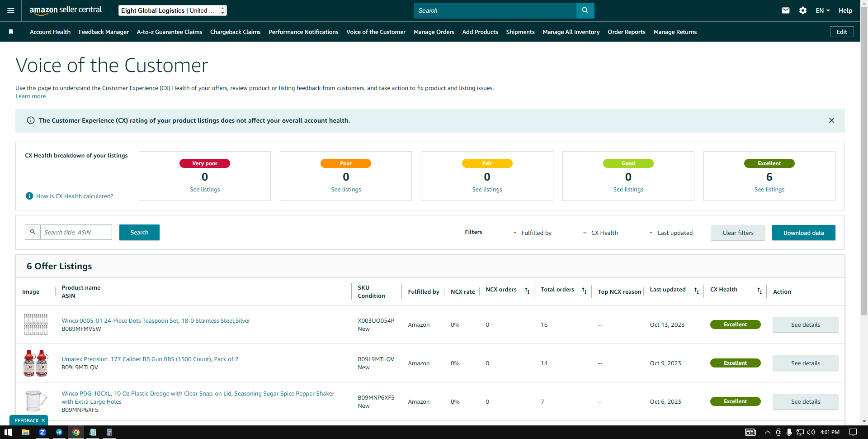
Task: Expand the CX Health filter dropdown
Action: point(600,233)
